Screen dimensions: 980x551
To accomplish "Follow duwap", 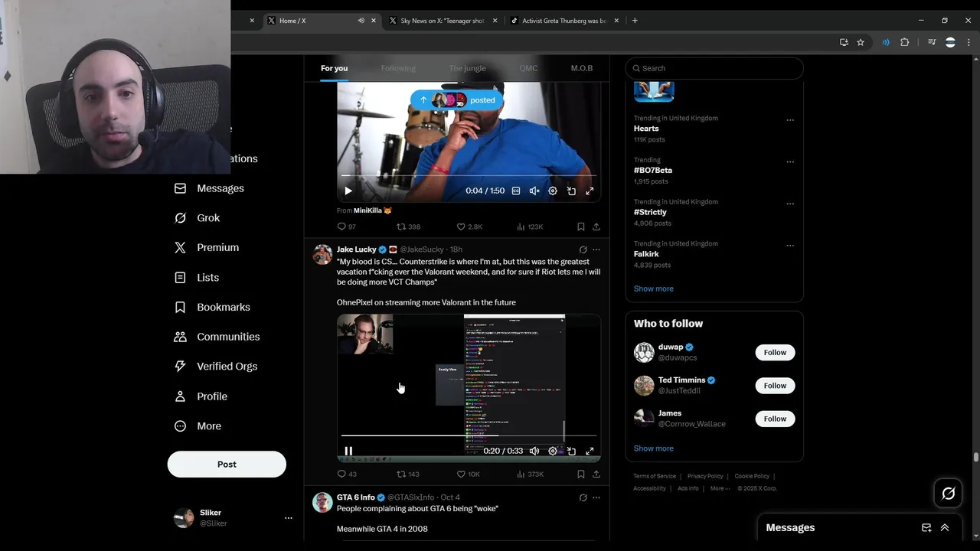I will (x=775, y=352).
